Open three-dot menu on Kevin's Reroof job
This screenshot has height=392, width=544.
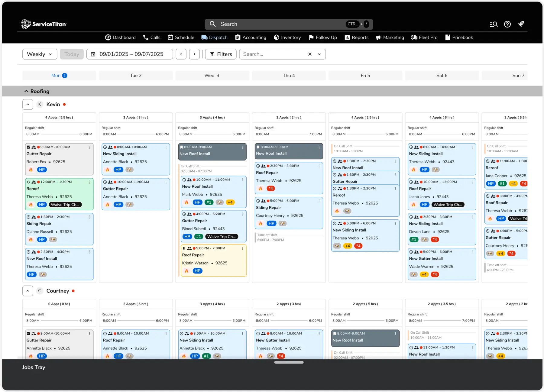click(x=89, y=182)
